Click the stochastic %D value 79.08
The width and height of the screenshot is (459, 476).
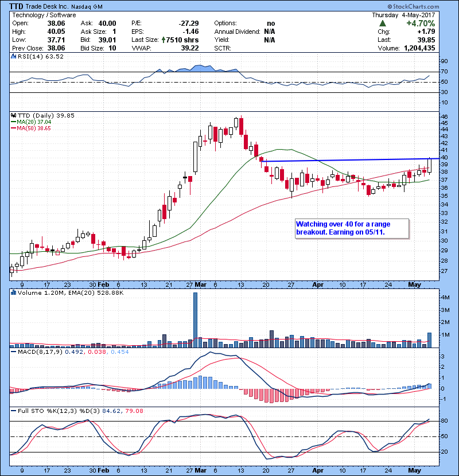coord(134,411)
